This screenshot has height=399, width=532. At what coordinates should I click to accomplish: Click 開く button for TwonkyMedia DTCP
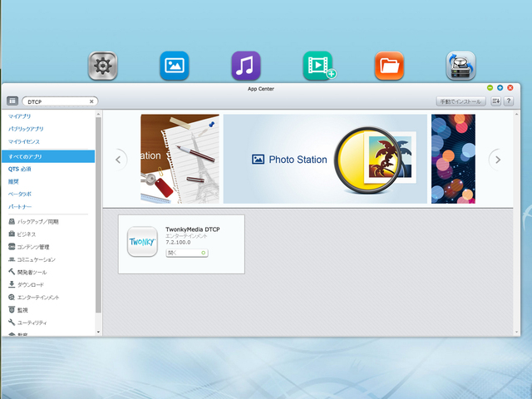[x=187, y=253]
